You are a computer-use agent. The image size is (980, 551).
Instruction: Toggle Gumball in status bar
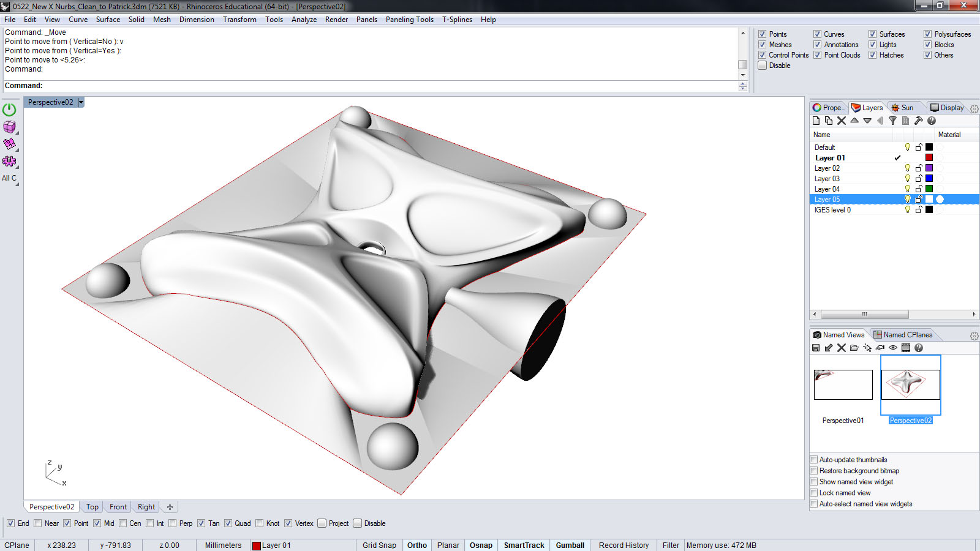(x=570, y=545)
